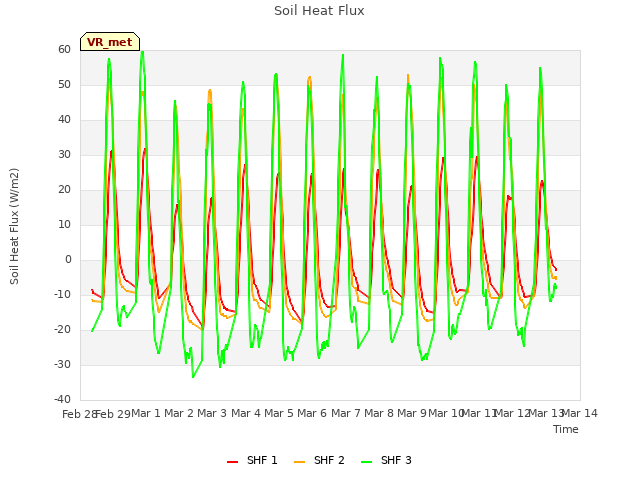Image resolution: width=640 pixels, height=480 pixels.
Task: Click the Mar 1 x-axis tick label
Action: [146, 413]
